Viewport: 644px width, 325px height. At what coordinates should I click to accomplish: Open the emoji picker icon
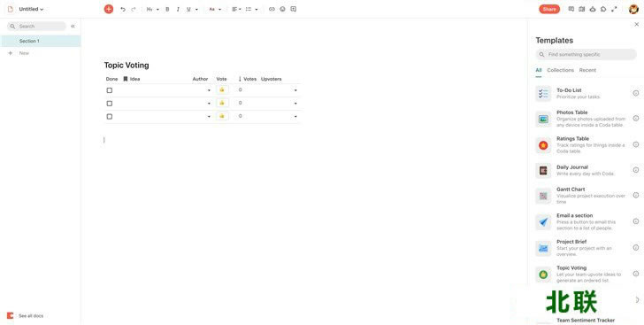point(282,9)
